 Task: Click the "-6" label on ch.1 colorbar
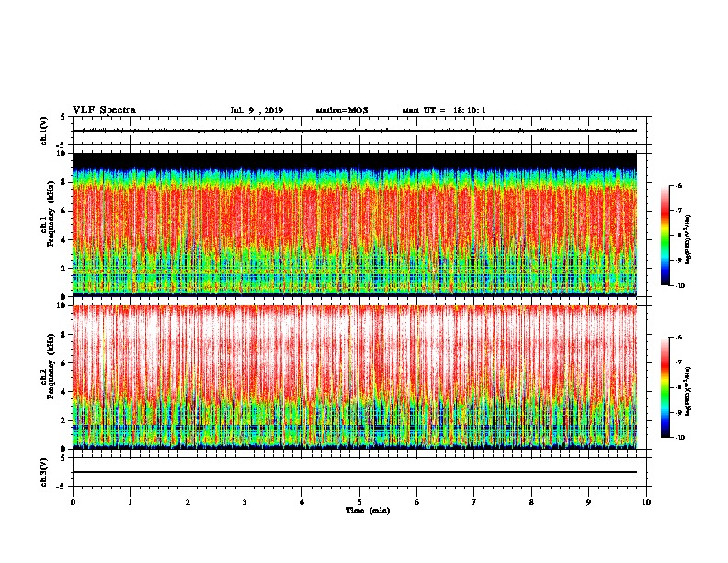678,186
